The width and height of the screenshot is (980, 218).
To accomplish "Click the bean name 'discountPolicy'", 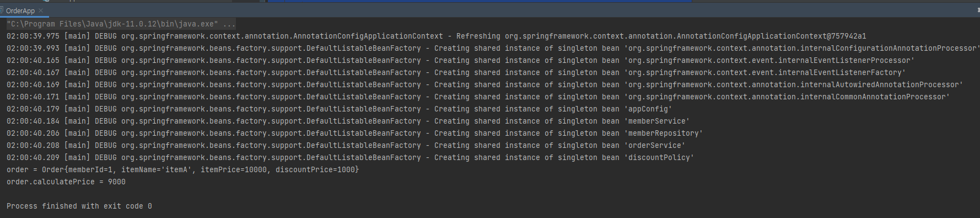I will pos(659,157).
